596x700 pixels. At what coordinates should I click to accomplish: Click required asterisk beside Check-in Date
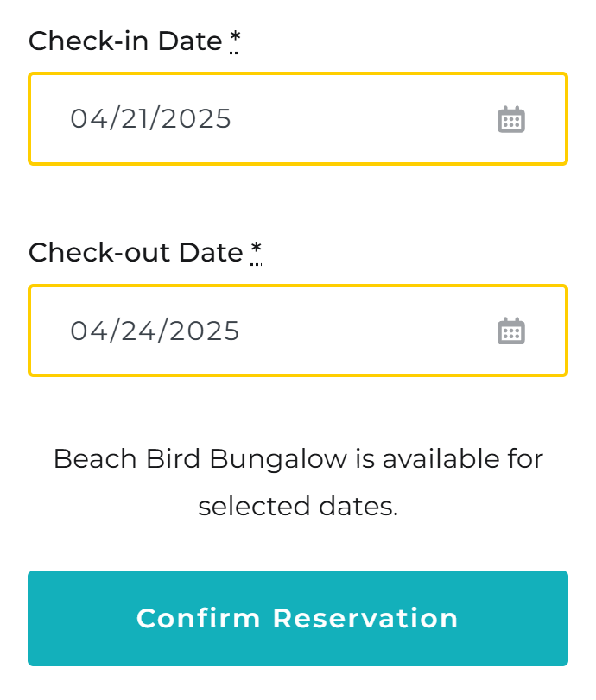[235, 40]
